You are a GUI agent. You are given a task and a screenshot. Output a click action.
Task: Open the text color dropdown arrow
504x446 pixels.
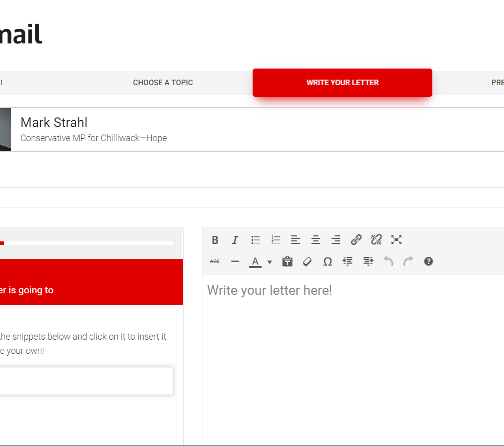pos(270,262)
